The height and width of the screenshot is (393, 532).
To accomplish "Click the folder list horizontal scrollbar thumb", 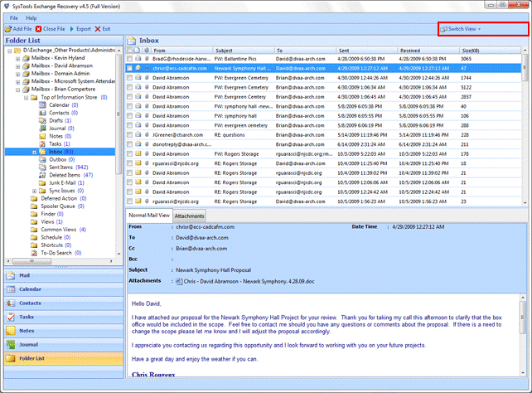I will coord(31,261).
